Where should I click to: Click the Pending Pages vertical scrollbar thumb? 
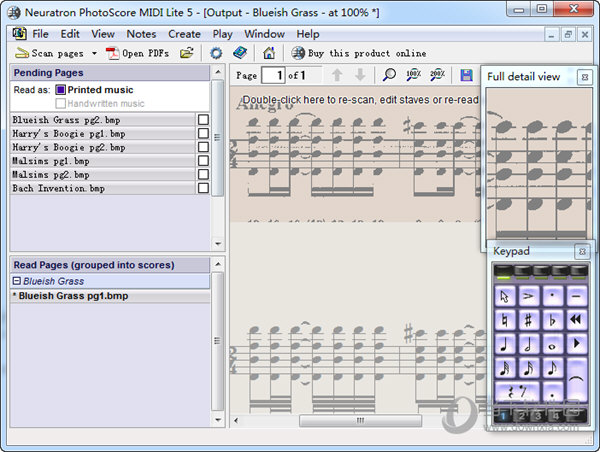pyautogui.click(x=218, y=137)
